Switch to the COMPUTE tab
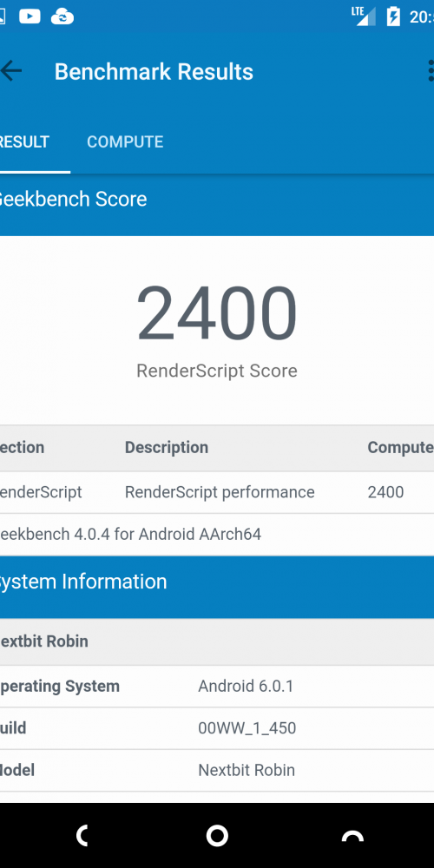This screenshot has height=868, width=434. [x=125, y=141]
